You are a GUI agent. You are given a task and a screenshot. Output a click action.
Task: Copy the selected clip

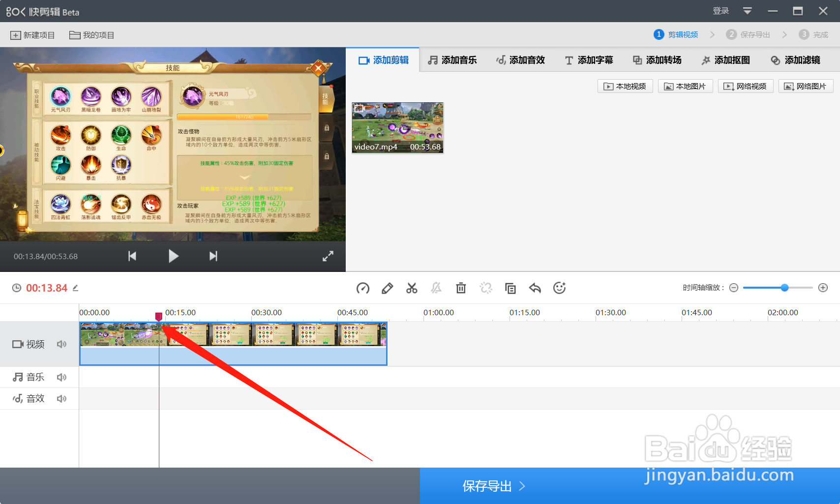(510, 288)
